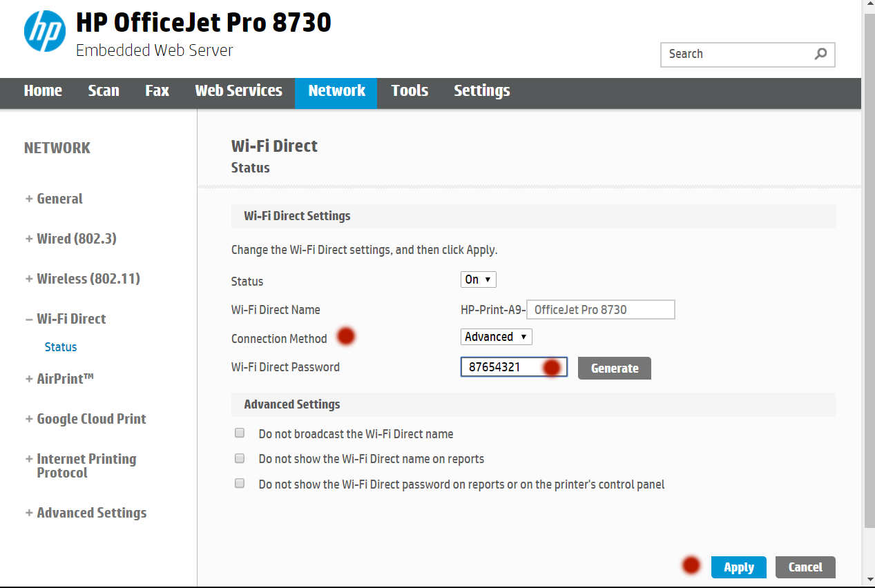Expand the AirPrint sidebar section
875x588 pixels.
[x=59, y=378]
